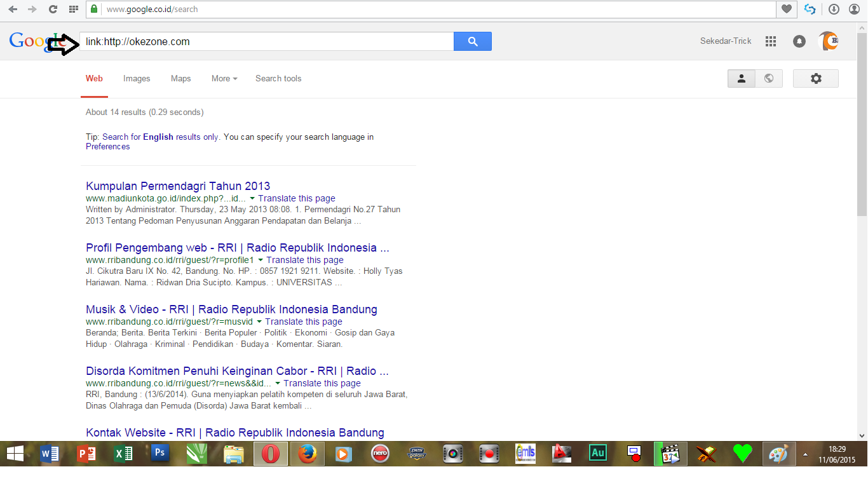This screenshot has height=488, width=868.
Task: Open search settings gear
Action: click(816, 78)
